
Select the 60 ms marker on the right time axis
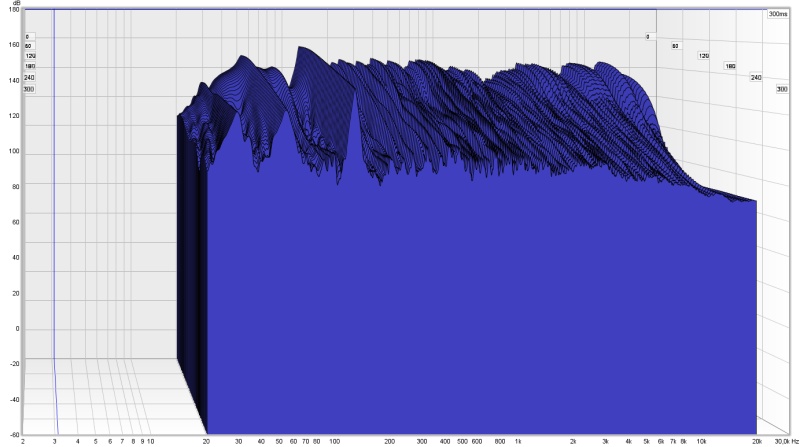click(675, 46)
